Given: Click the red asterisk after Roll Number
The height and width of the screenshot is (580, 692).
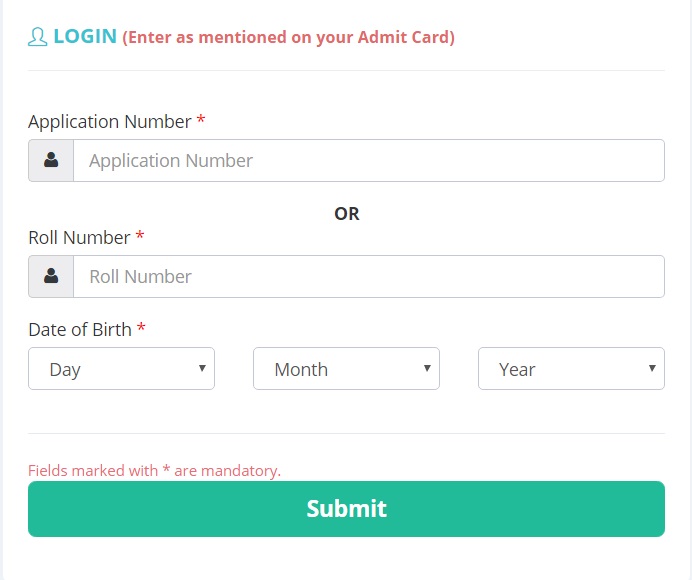Looking at the screenshot, I should [140, 235].
